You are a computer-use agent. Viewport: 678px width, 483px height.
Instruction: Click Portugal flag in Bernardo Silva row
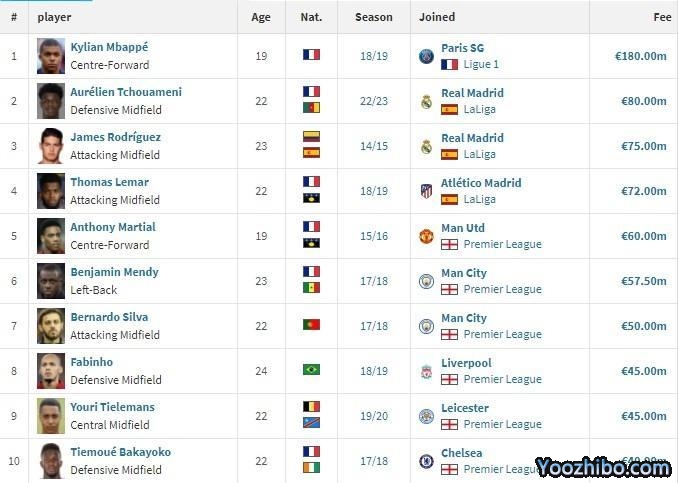pos(311,325)
